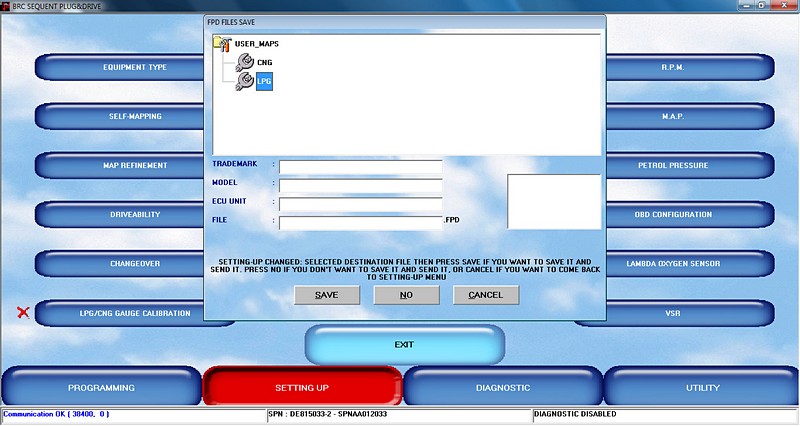Select the CNG tree item
The width and height of the screenshot is (800, 426).
click(x=265, y=62)
